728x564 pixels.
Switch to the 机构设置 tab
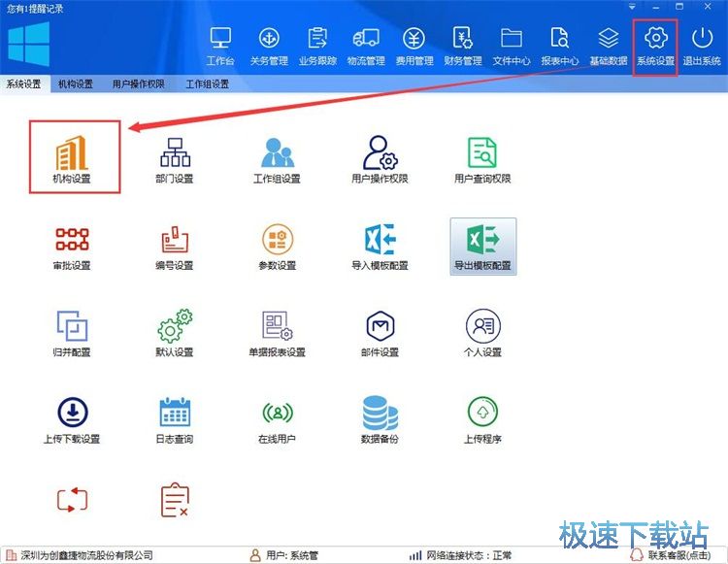pos(76,84)
